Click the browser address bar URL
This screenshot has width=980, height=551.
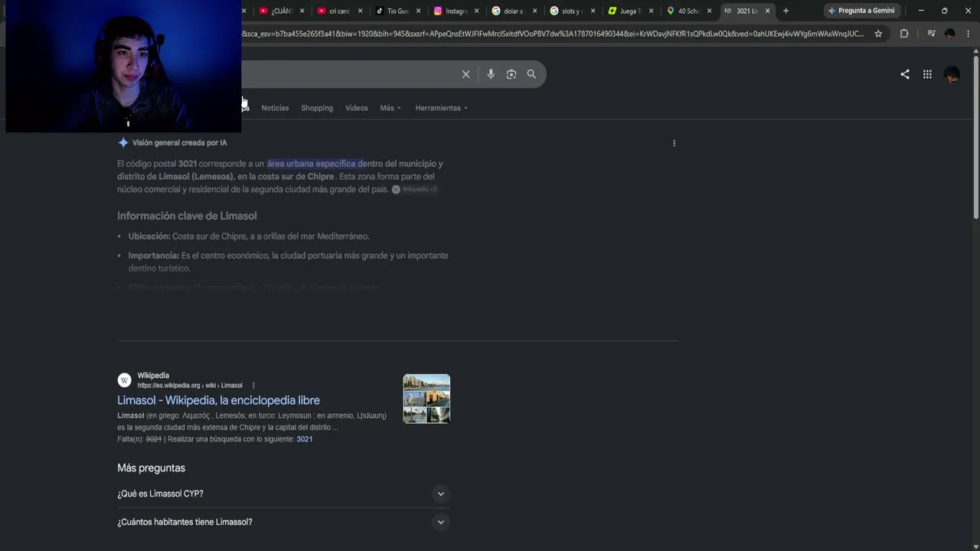click(553, 34)
